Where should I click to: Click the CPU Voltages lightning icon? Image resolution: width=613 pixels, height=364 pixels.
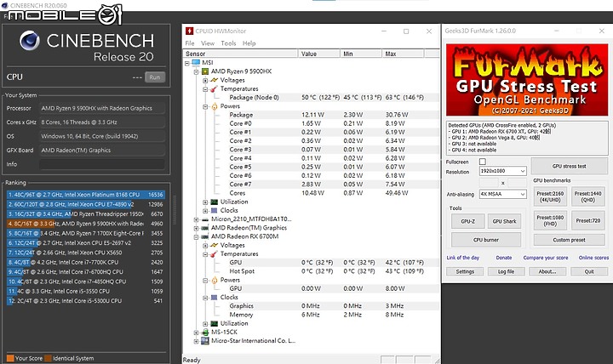click(x=215, y=80)
